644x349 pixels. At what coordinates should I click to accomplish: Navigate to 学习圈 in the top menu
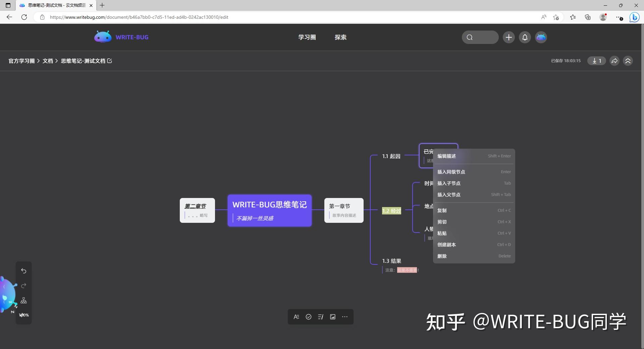pyautogui.click(x=307, y=37)
